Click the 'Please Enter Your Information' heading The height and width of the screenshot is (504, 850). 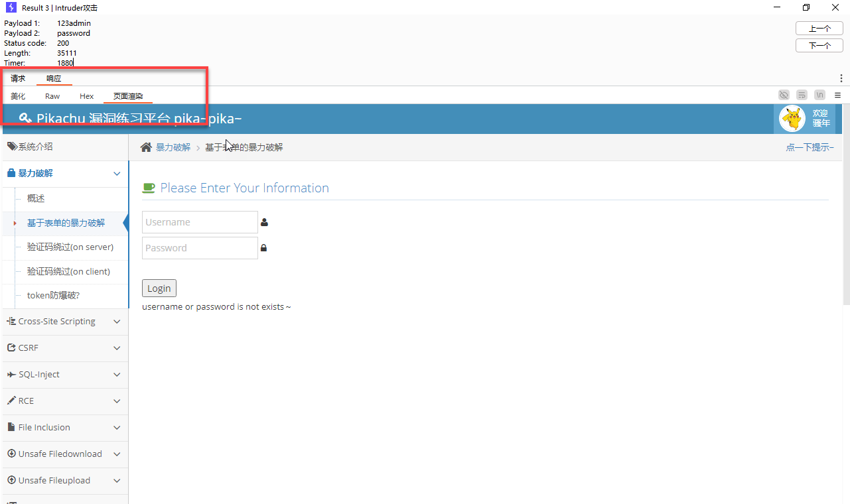(245, 188)
